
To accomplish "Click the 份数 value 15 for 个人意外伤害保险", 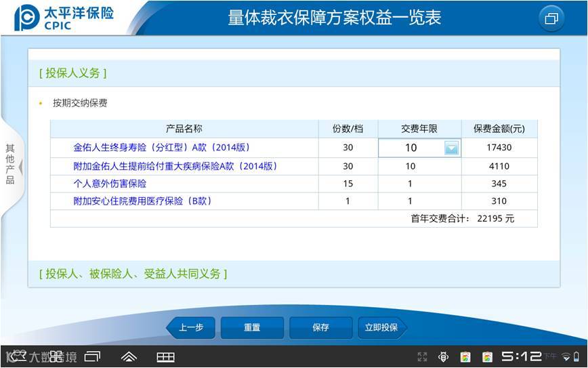I will [x=348, y=184].
